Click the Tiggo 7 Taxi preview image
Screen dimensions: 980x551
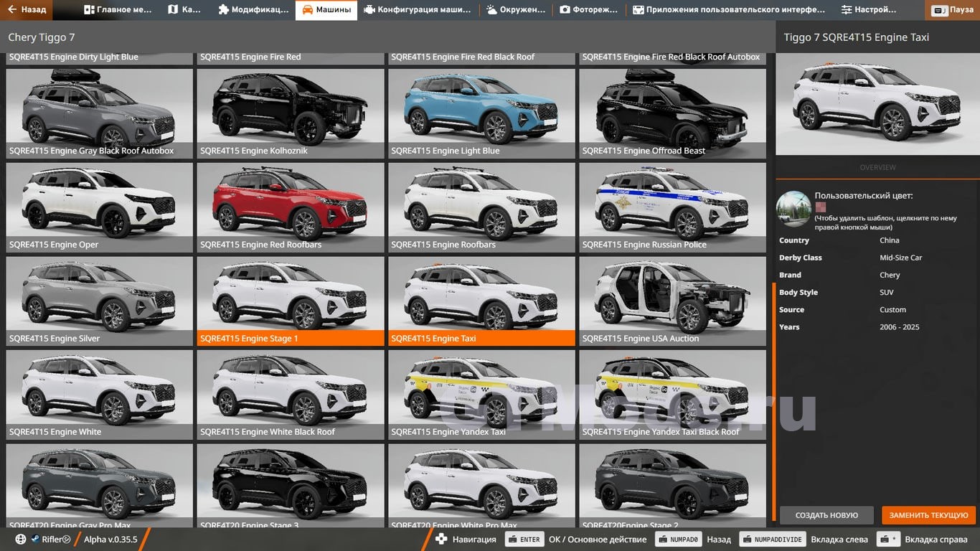point(877,104)
